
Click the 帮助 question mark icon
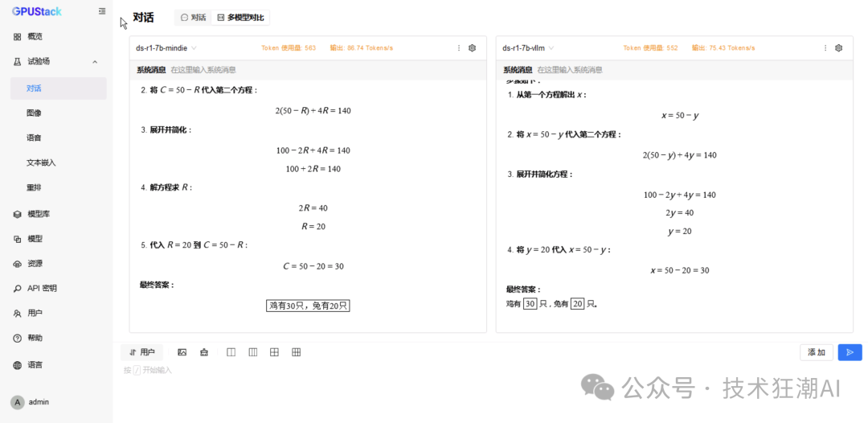[17, 338]
